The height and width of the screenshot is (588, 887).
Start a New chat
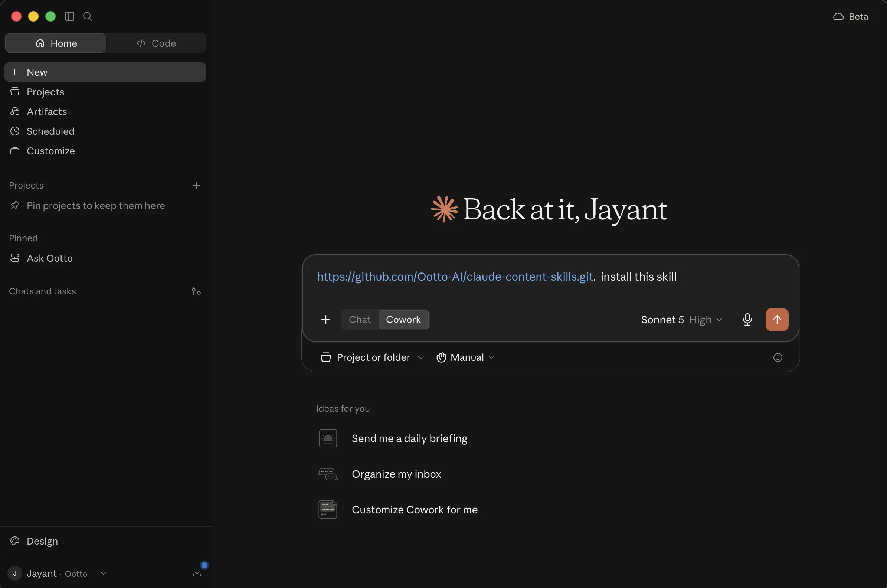(x=105, y=72)
